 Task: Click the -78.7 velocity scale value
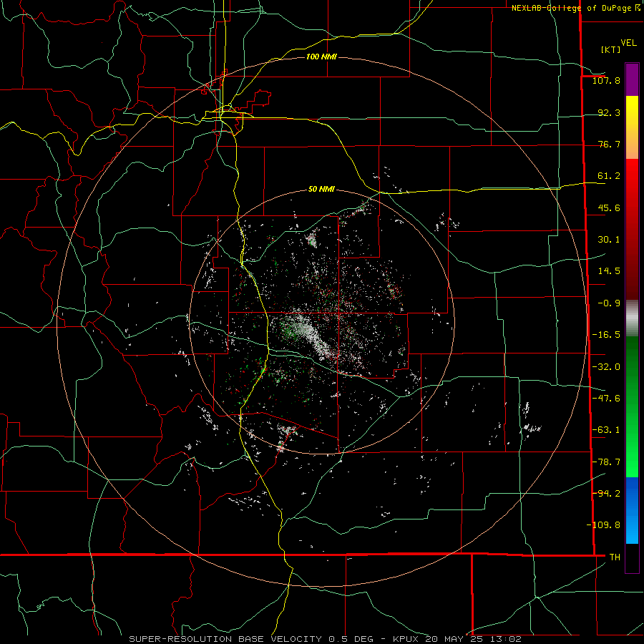pyautogui.click(x=606, y=462)
